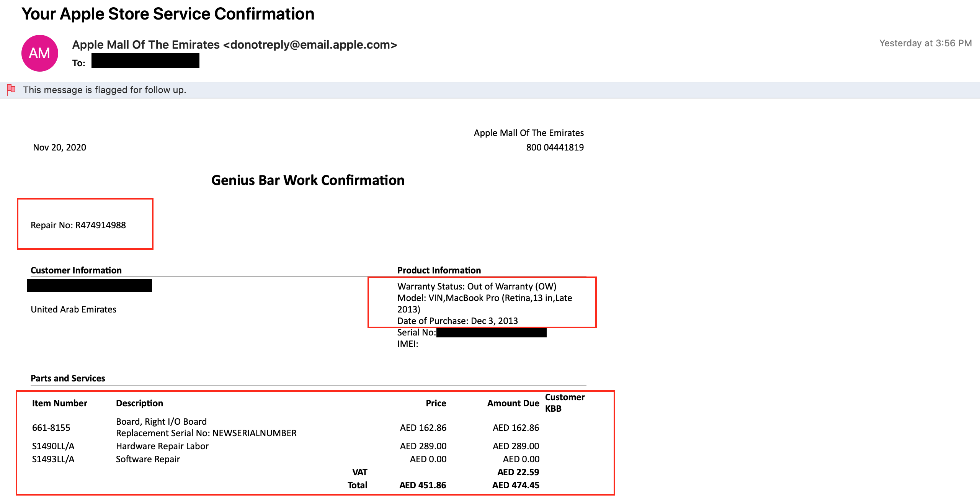Click the AM sender avatar circle
The width and height of the screenshot is (980, 499).
39,53
